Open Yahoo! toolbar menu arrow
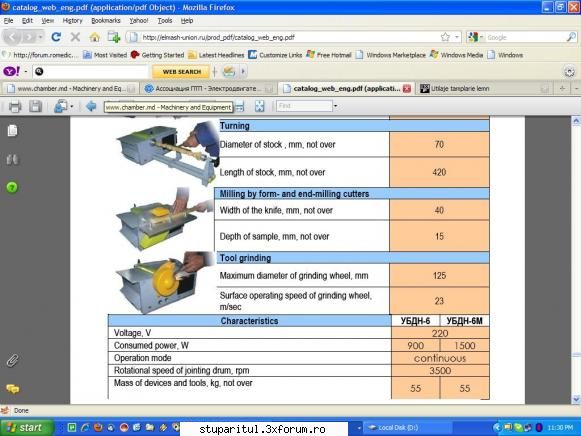581x436 pixels. pyautogui.click(x=26, y=71)
